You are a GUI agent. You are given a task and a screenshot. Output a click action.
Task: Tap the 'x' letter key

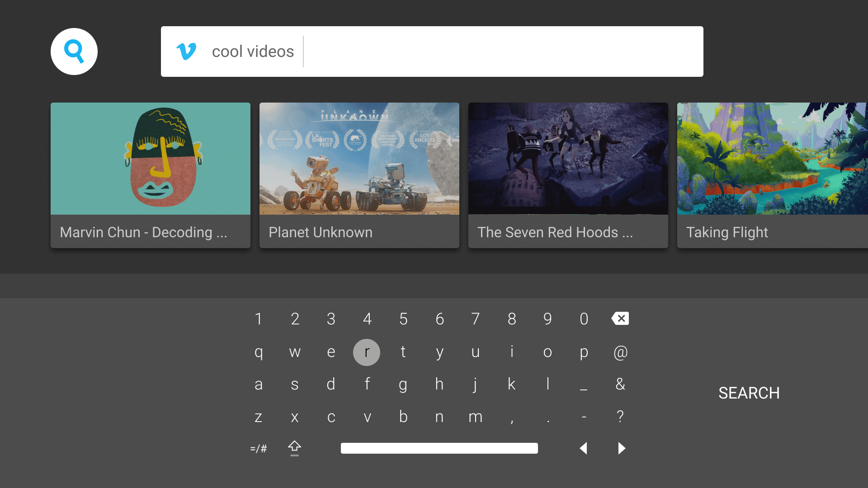point(295,417)
